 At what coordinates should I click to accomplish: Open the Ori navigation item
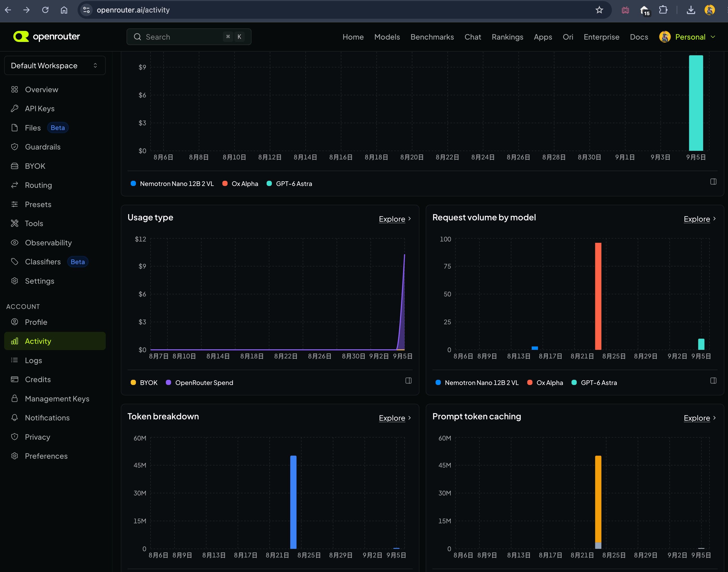click(568, 37)
